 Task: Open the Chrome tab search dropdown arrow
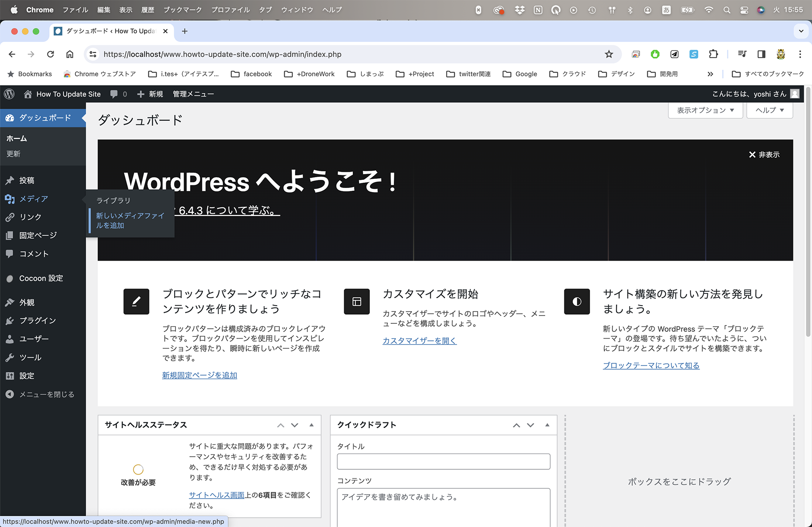pyautogui.click(x=801, y=31)
